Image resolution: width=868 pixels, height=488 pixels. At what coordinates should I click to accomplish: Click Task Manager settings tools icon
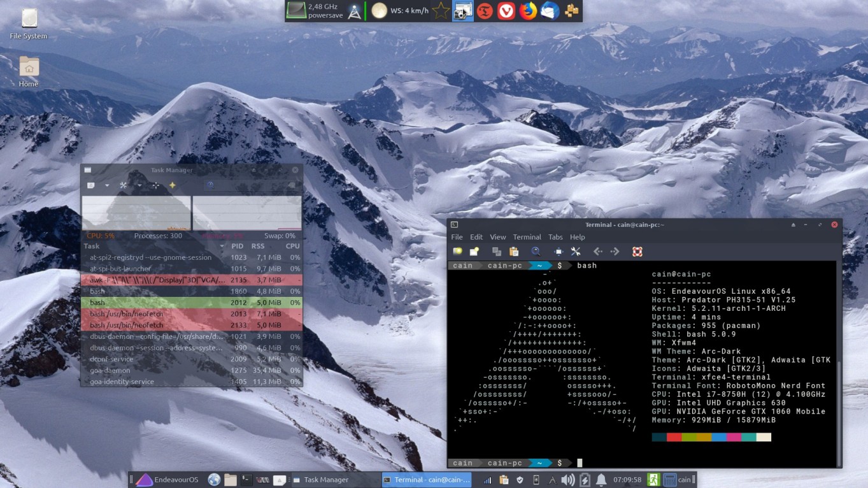(124, 185)
